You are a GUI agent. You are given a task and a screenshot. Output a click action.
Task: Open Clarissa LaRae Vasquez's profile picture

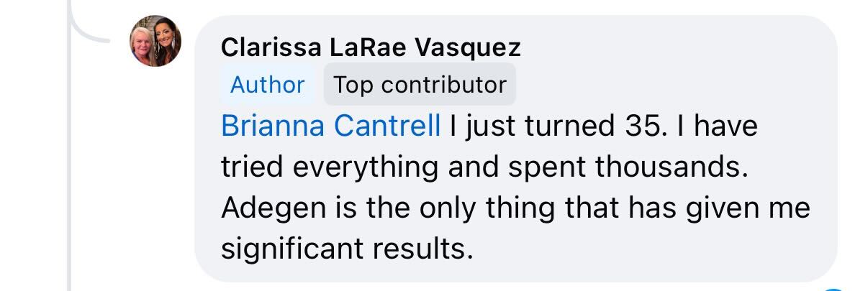tap(155, 41)
